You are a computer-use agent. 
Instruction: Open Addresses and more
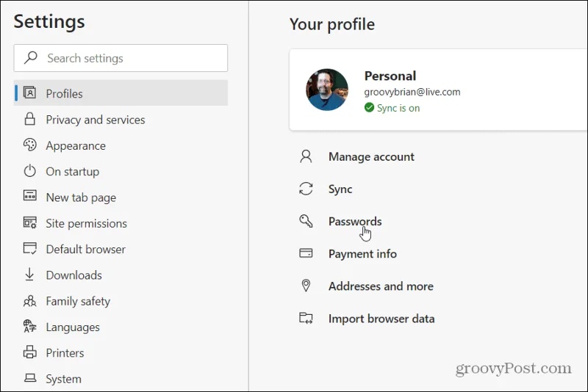coord(381,286)
